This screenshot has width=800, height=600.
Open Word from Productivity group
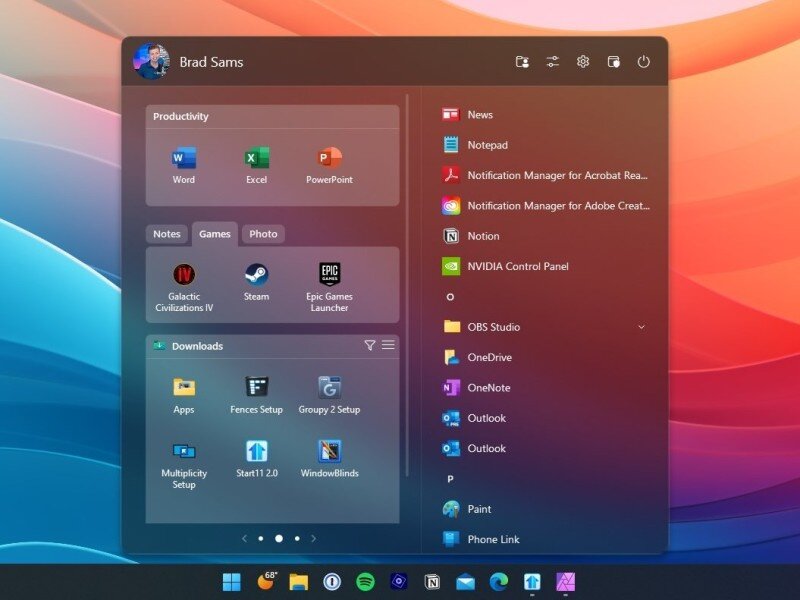184,165
